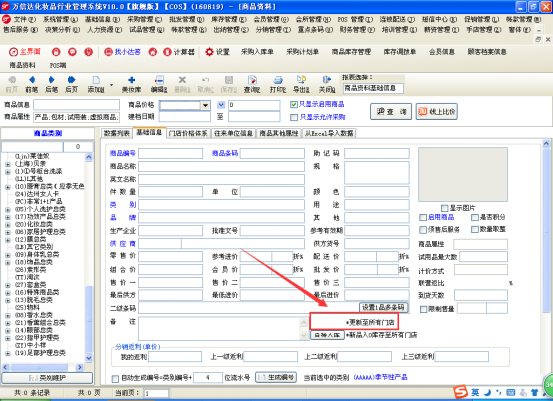Open comparison operator dropdown beside value 0
Screen dimensions: 553x401
221,105
